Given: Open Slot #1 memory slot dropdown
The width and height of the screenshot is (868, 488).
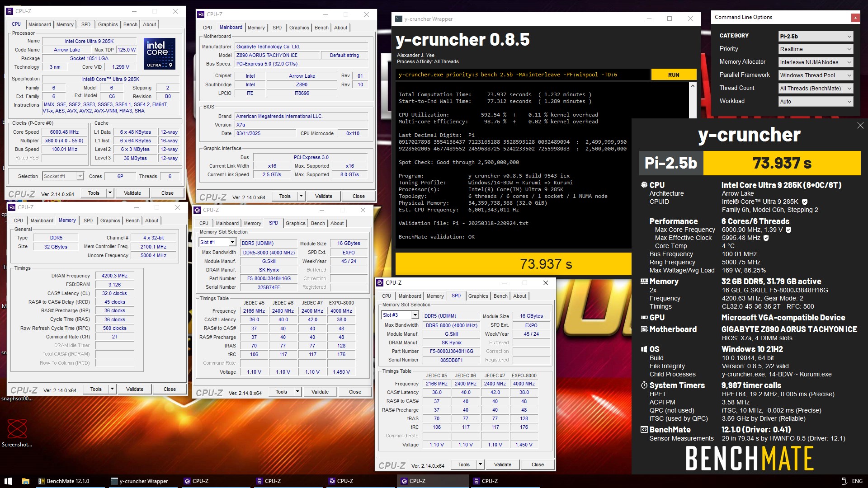Looking at the screenshot, I should click(x=217, y=243).
